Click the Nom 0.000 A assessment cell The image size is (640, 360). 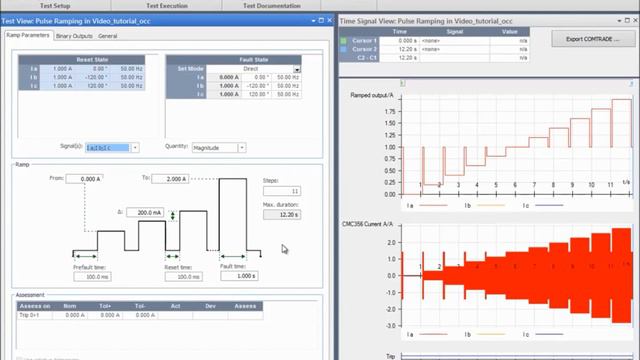pos(70,315)
